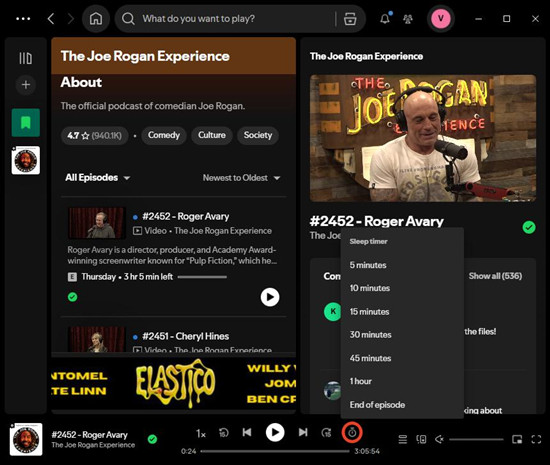Screen dimensions: 550x465
Task: Toggle the sleep timer icon
Action: (352, 433)
